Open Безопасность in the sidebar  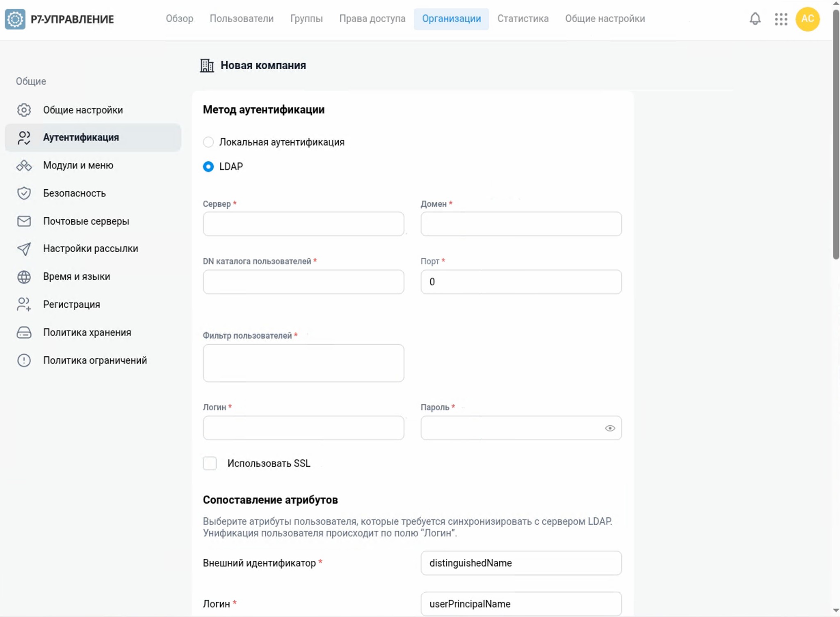tap(93, 193)
